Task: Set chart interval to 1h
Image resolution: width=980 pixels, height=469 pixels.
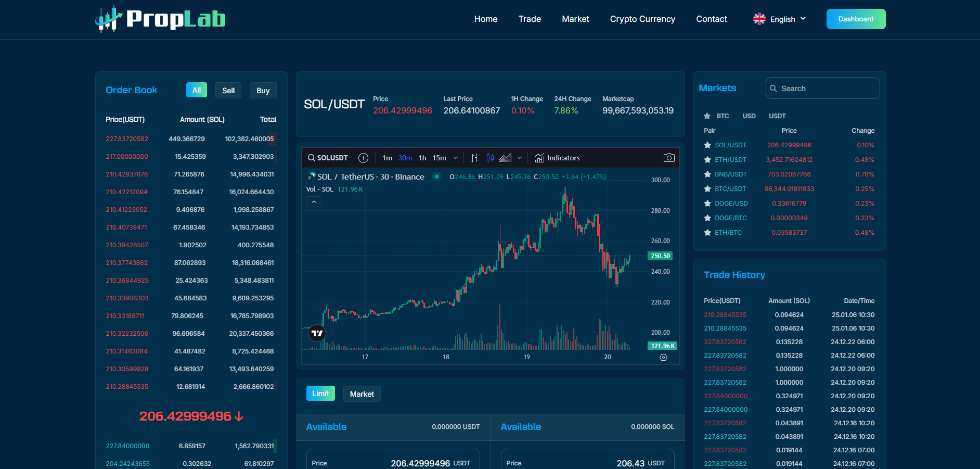Action: (422, 158)
